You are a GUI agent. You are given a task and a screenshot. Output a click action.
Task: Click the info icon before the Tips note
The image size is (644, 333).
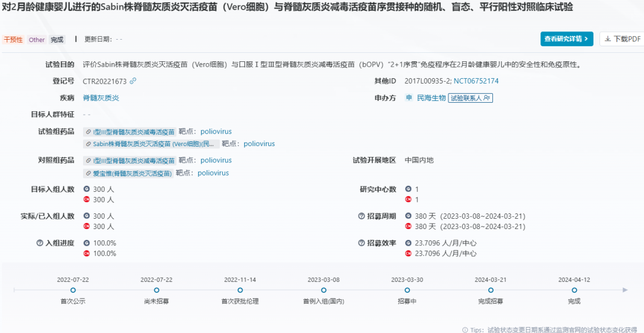[465, 329]
